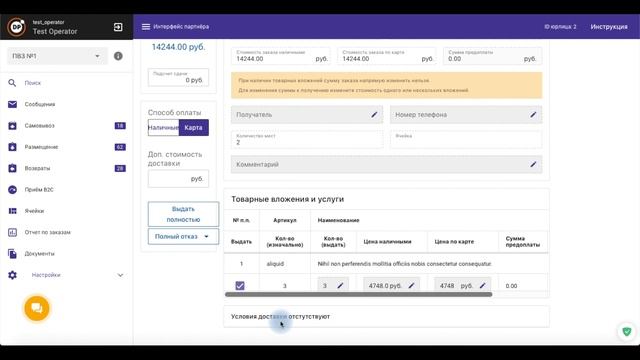Image resolution: width=640 pixels, height=360 pixels.
Task: Click the Ячейки grid icon
Action: pos(12,211)
